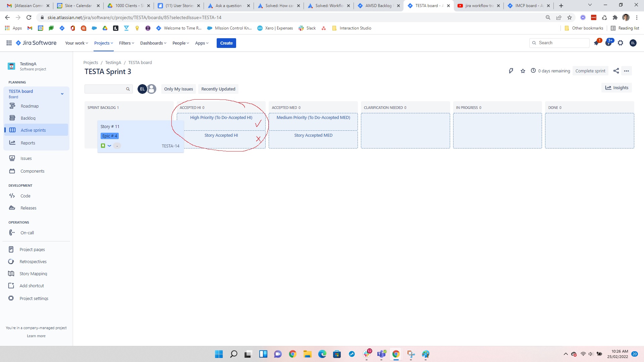Expand the Dashboards dropdown
644x362 pixels.
click(x=153, y=43)
